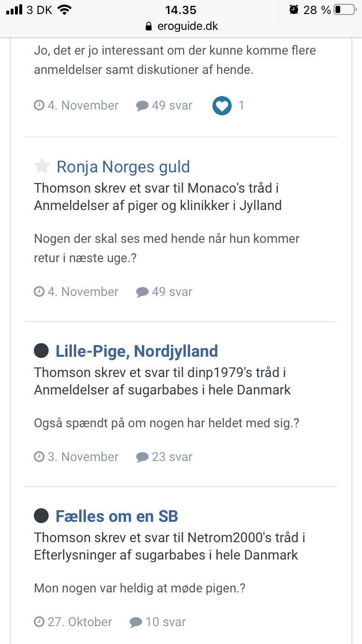Tap the battery indicator in status bar
The width and height of the screenshot is (362, 644).
click(344, 10)
